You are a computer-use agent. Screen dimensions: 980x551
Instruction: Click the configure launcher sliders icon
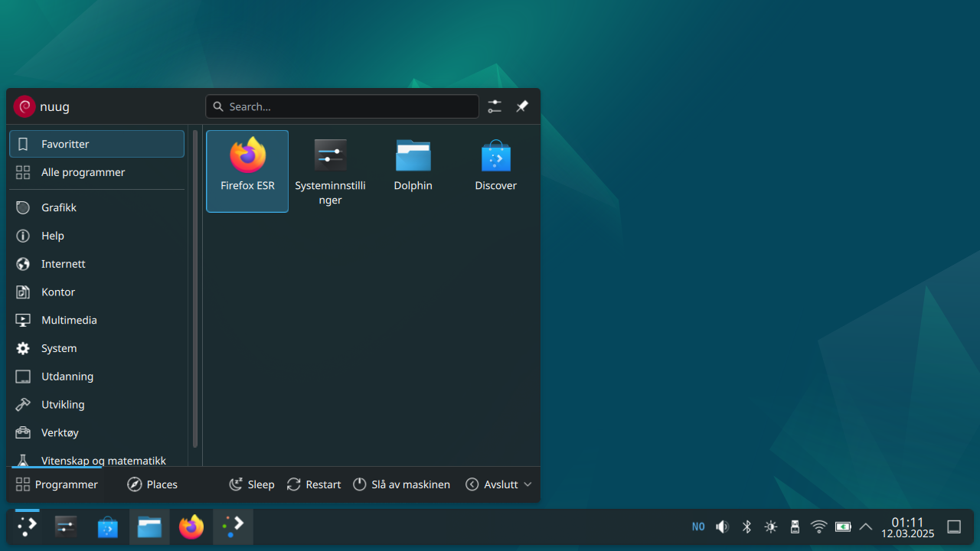coord(495,106)
